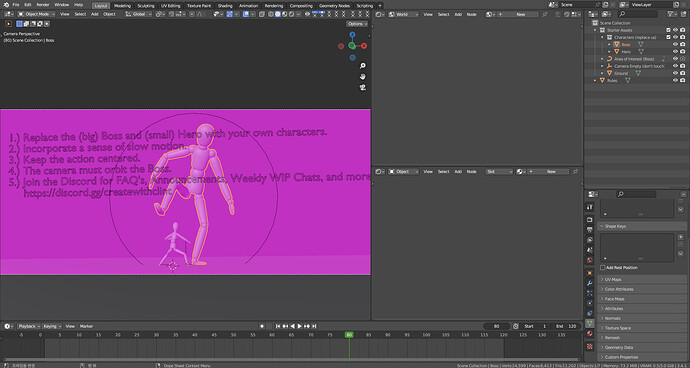The image size is (690, 368).
Task: Select solid viewport shading icon
Action: 278,14
